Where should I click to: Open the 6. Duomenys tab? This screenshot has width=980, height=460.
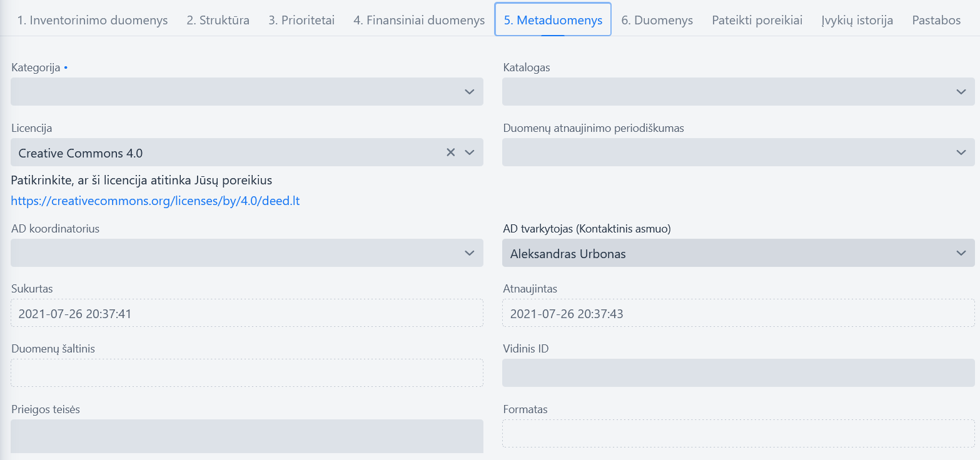pyautogui.click(x=657, y=20)
